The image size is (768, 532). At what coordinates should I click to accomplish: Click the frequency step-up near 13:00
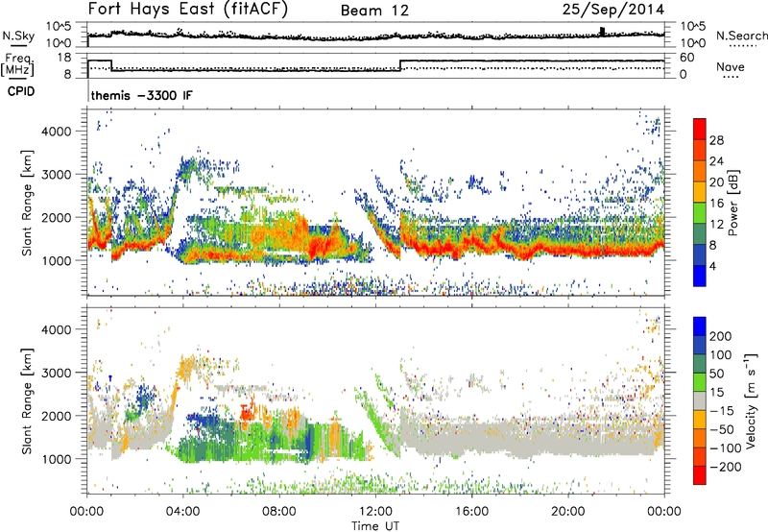pyautogui.click(x=400, y=65)
